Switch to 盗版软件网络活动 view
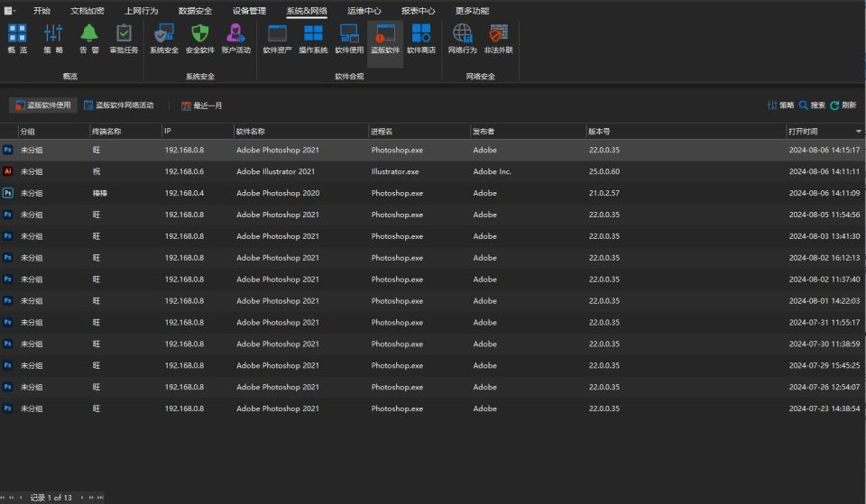 (x=119, y=105)
